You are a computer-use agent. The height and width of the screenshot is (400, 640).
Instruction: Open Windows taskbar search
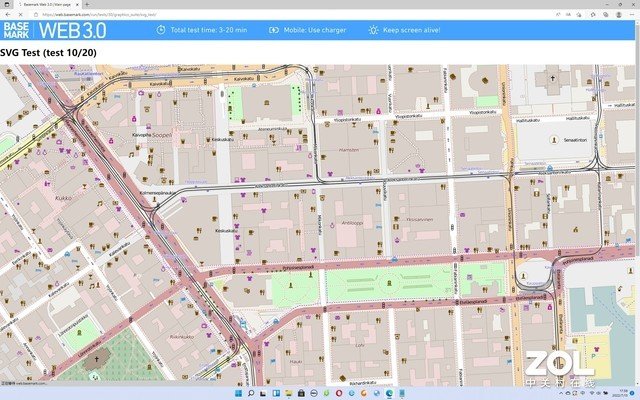(x=251, y=393)
